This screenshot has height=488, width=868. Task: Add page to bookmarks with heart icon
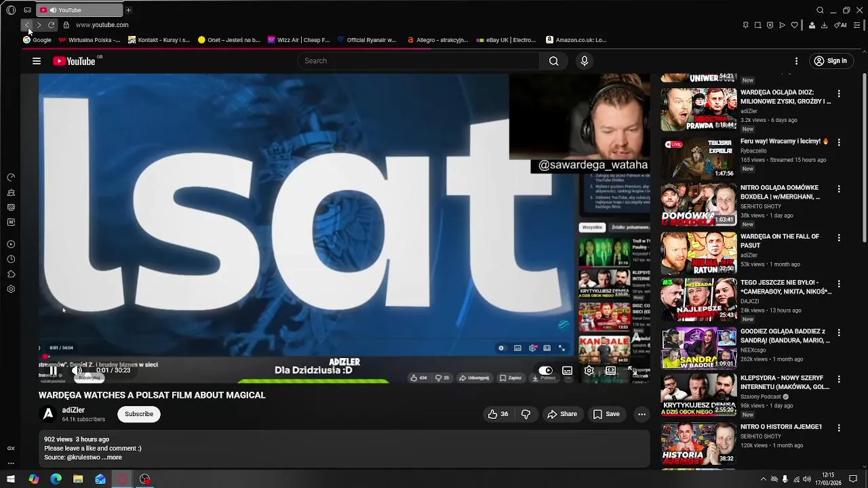coord(794,25)
